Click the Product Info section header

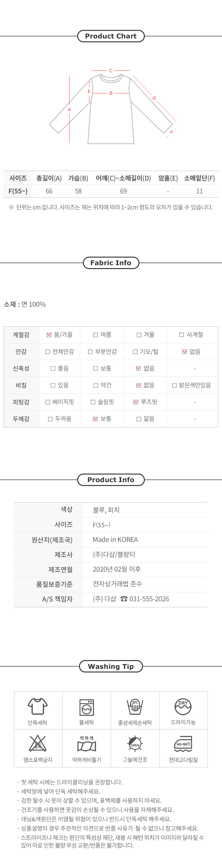click(111, 480)
